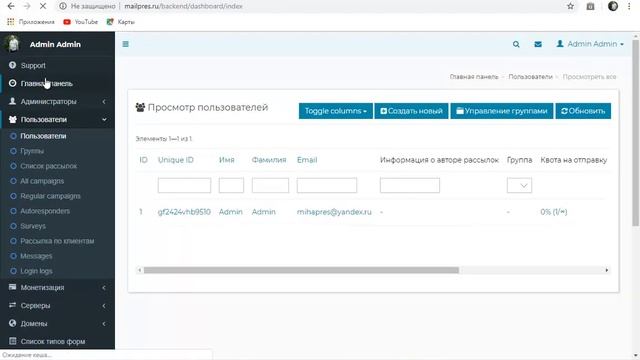Image resolution: width=640 pixels, height=360 pixels.
Task: Collapse the Пользователи sidebar section
Action: point(57,119)
